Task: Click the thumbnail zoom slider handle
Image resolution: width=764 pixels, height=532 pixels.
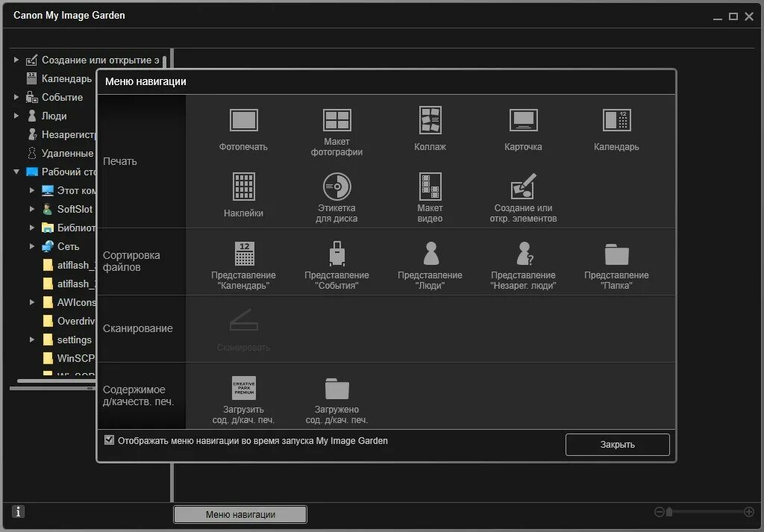Action: (669, 512)
